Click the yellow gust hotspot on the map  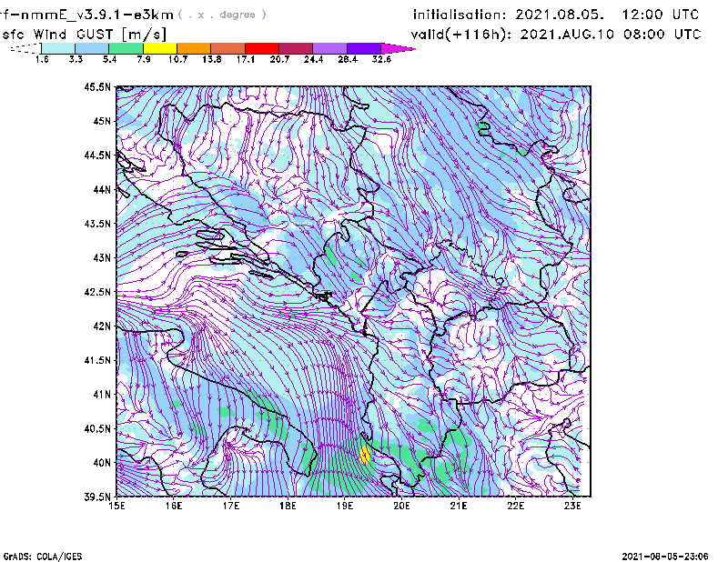364,455
